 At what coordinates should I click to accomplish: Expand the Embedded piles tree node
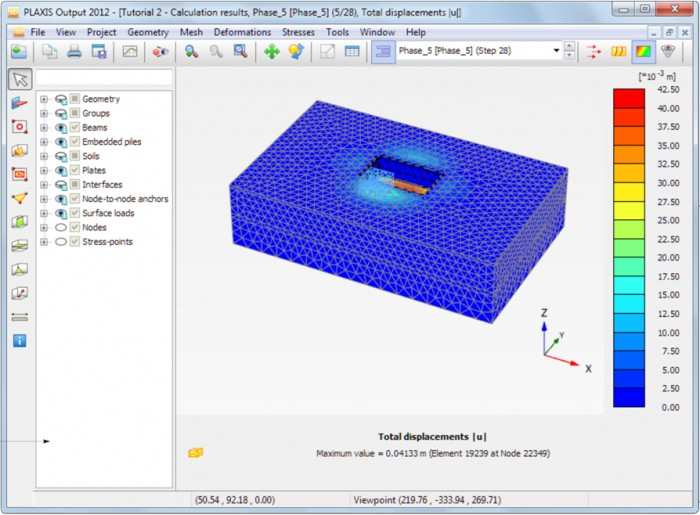[x=44, y=142]
